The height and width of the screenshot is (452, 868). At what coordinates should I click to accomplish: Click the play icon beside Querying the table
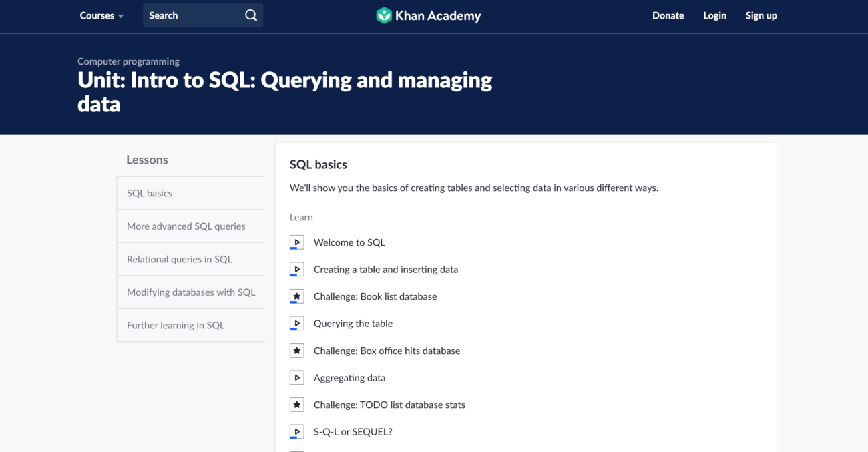tap(296, 323)
